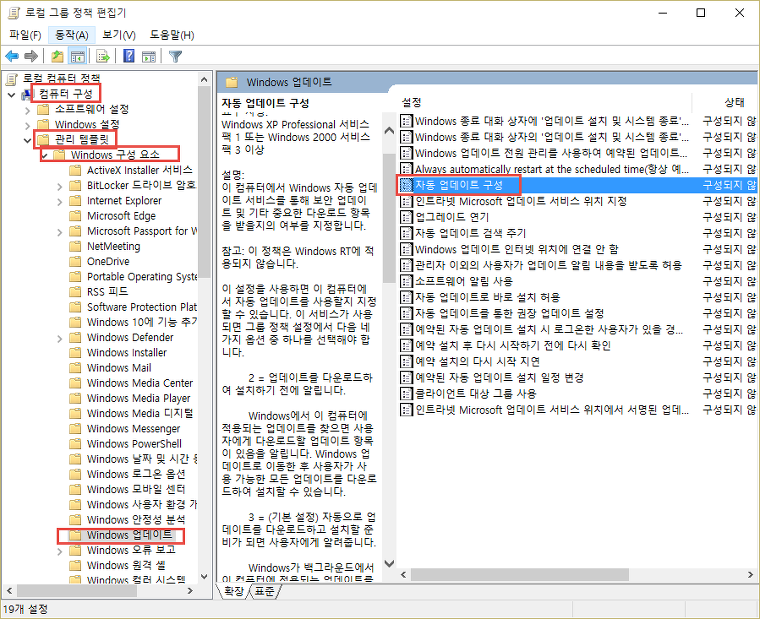Expand the Windows Defender node

[x=59, y=338]
